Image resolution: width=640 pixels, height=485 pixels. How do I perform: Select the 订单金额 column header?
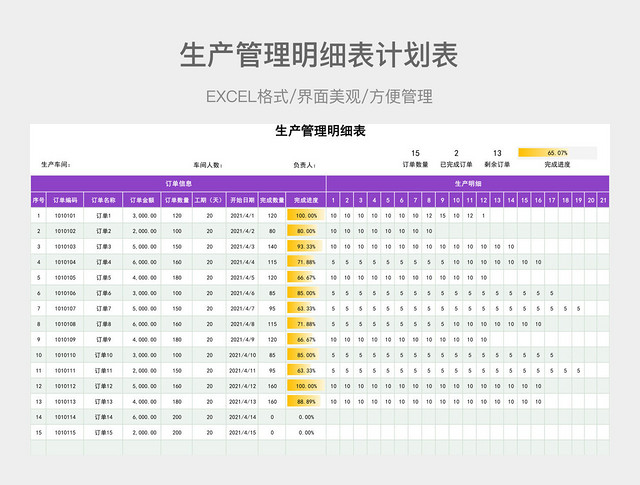142,200
